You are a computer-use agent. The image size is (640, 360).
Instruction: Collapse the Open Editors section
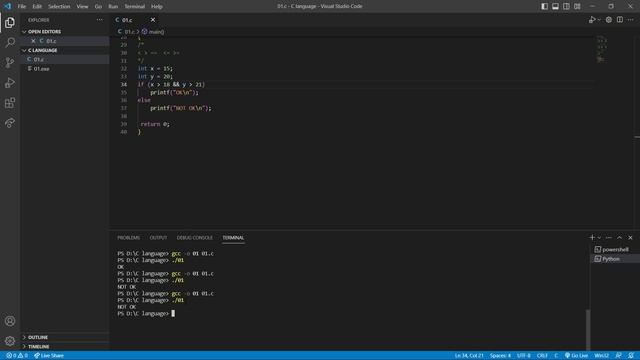pos(65,31)
